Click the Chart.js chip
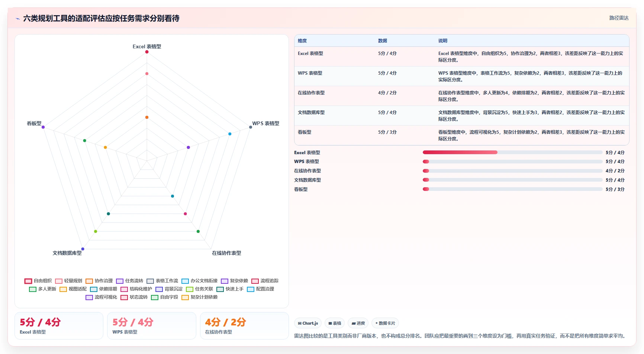644x354 pixels. pyautogui.click(x=308, y=323)
